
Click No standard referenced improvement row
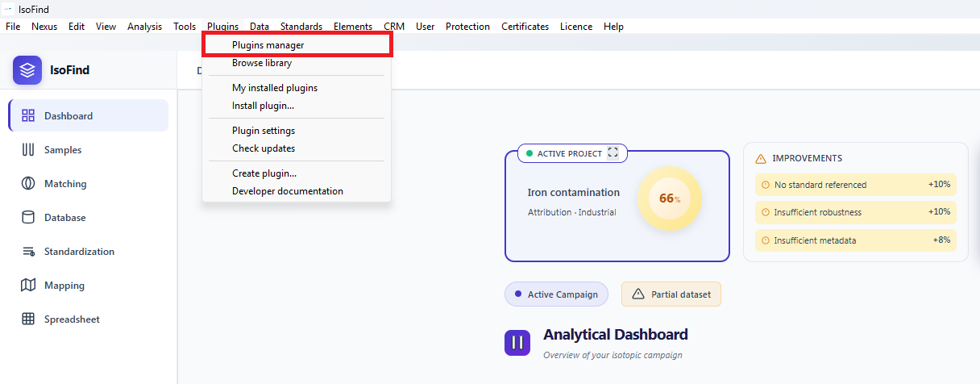[x=856, y=185]
